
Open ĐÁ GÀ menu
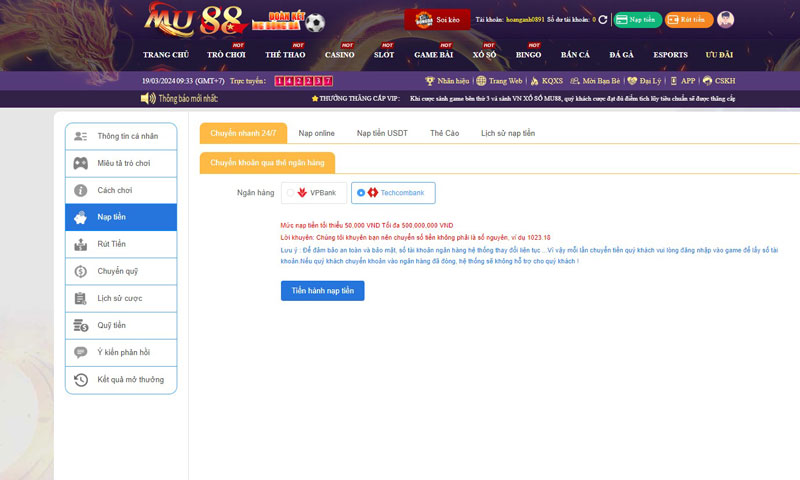[x=621, y=55]
